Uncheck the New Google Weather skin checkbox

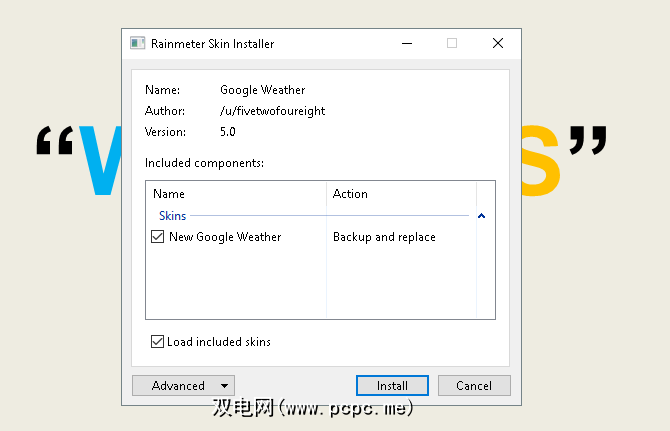pyautogui.click(x=158, y=237)
